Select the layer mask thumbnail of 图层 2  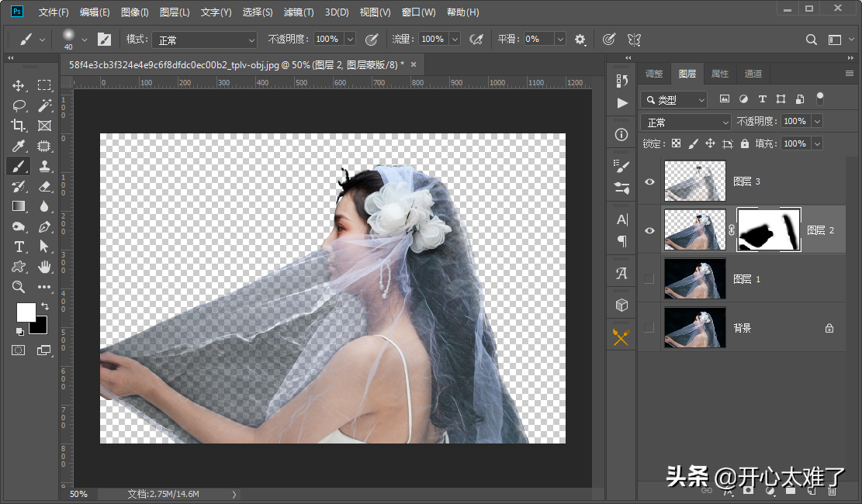[x=768, y=230]
